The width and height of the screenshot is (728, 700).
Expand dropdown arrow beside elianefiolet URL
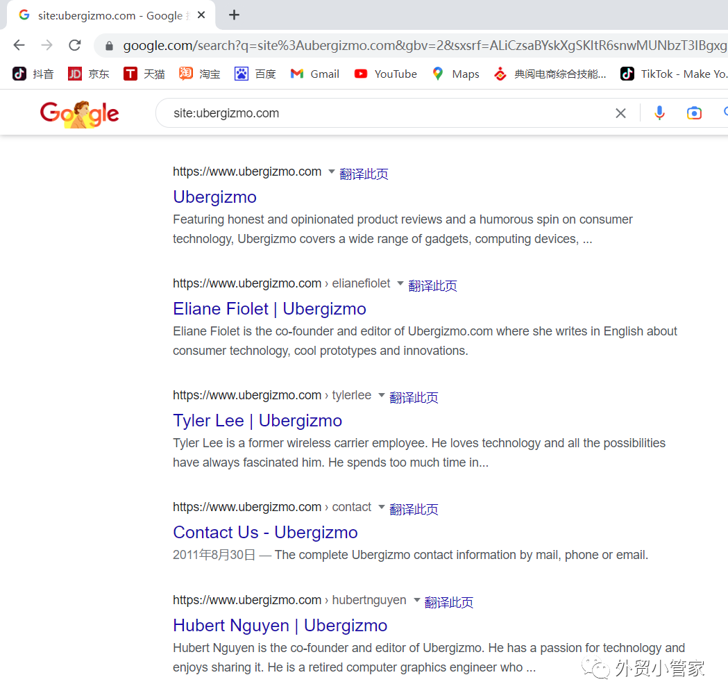click(400, 283)
